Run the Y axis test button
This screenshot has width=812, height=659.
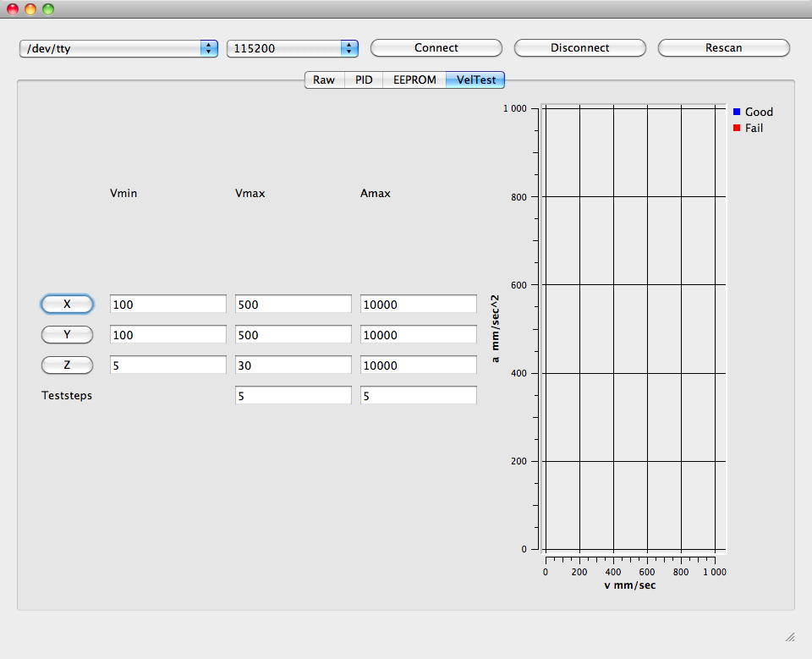[x=67, y=335]
